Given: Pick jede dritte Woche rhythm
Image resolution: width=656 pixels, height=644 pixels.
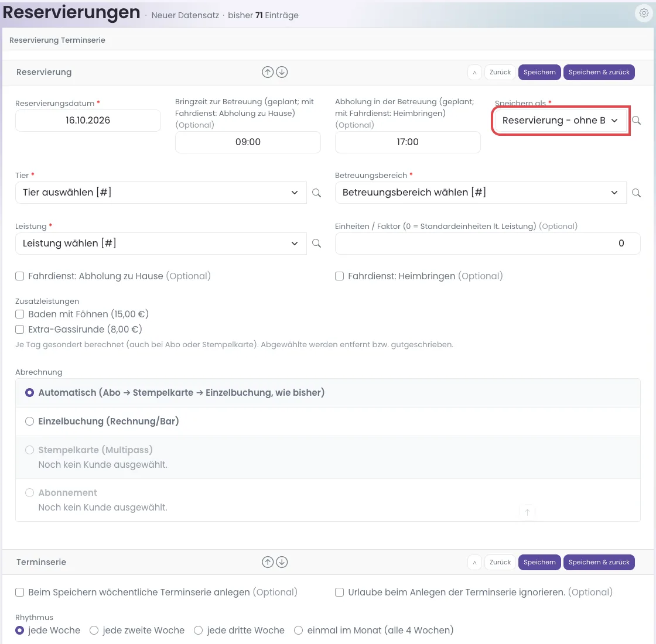Looking at the screenshot, I should [199, 630].
